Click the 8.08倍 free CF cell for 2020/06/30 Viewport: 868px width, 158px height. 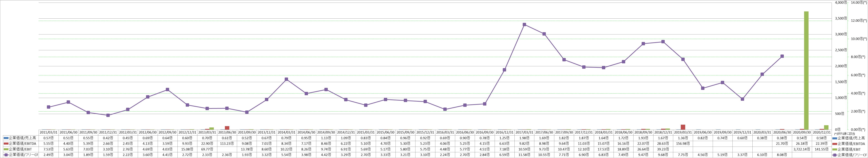pyautogui.click(x=782, y=155)
